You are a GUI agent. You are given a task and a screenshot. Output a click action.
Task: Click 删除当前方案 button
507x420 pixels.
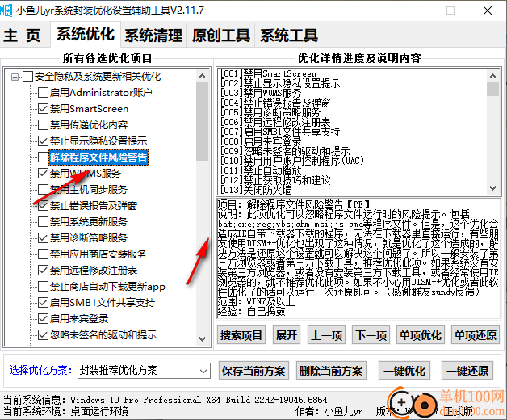coord(331,371)
